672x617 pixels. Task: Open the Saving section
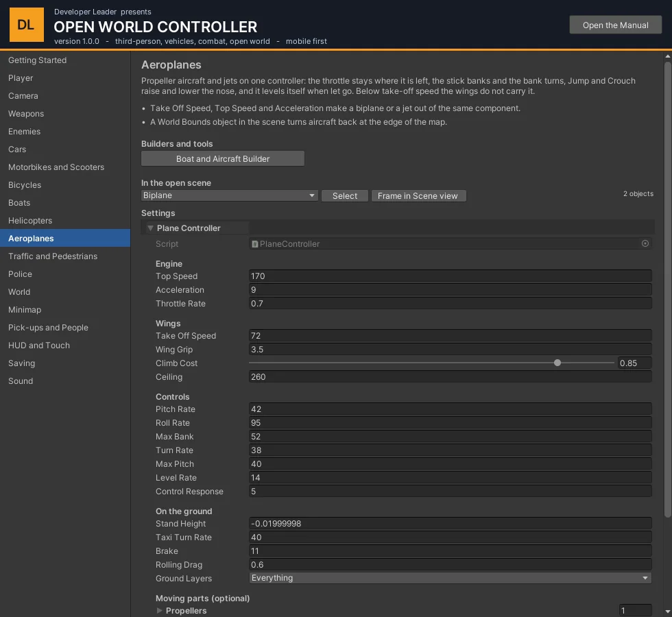(65, 363)
